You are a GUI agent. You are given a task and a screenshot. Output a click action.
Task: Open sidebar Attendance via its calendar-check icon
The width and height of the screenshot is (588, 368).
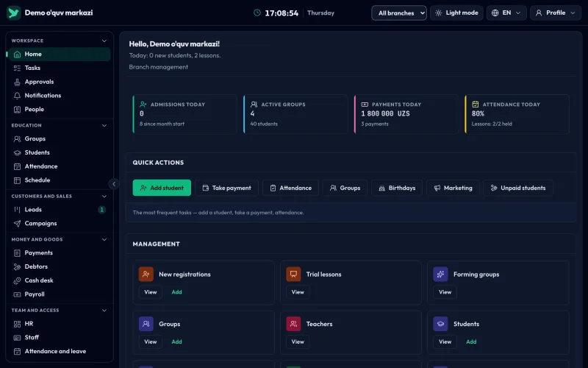[x=17, y=166]
